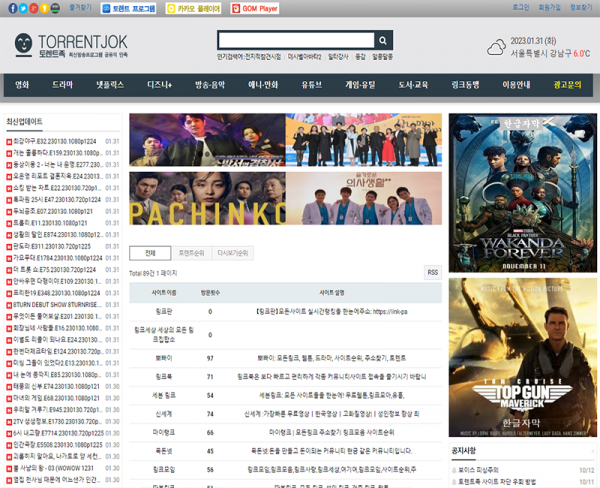
Task: Open the GOM Player shortcut
Action: point(254,8)
